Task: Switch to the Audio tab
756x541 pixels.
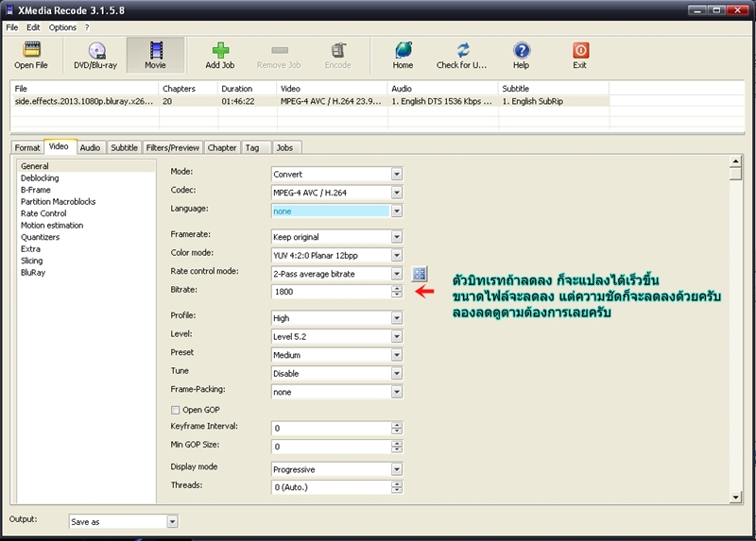Action: point(90,148)
